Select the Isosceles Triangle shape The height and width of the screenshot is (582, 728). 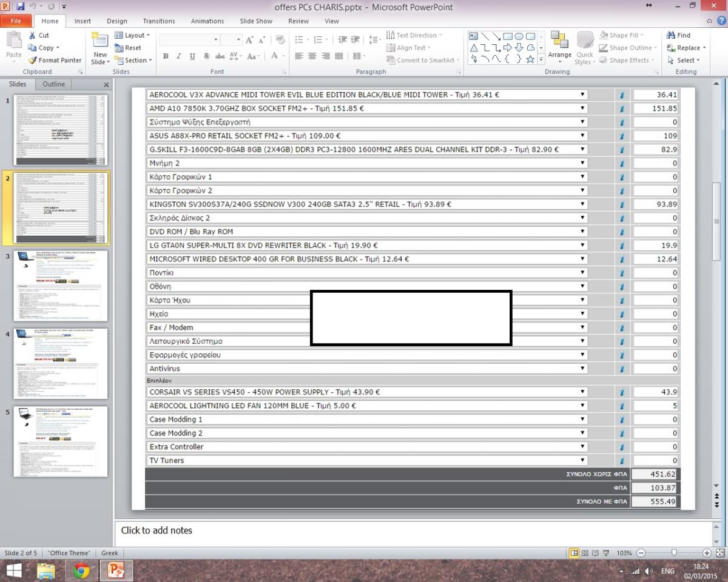(473, 47)
